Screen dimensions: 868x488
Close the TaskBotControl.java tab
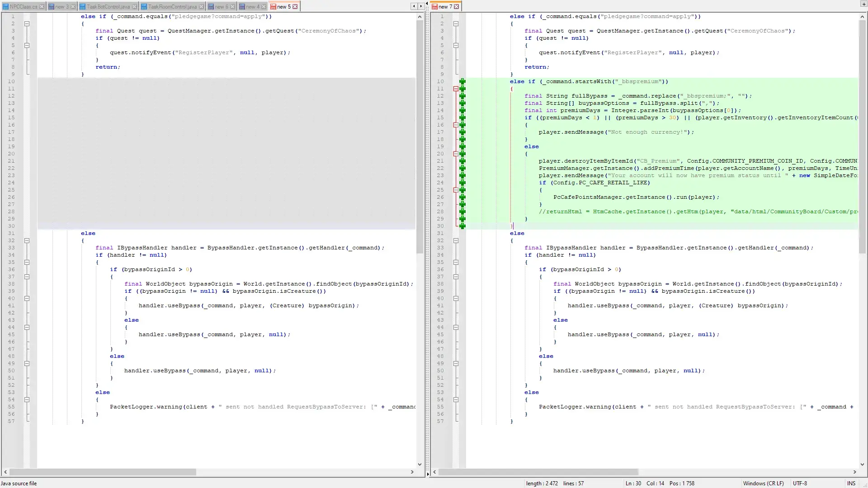134,7
